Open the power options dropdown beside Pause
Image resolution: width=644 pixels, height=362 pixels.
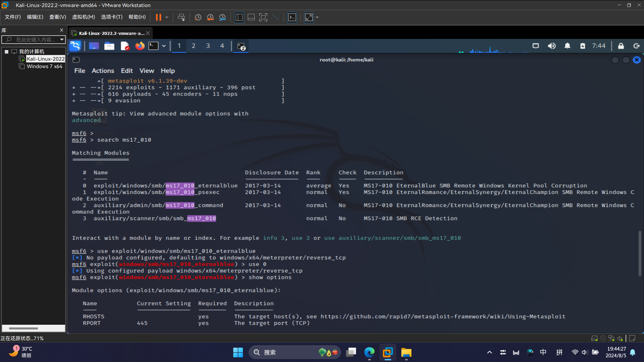(x=167, y=17)
